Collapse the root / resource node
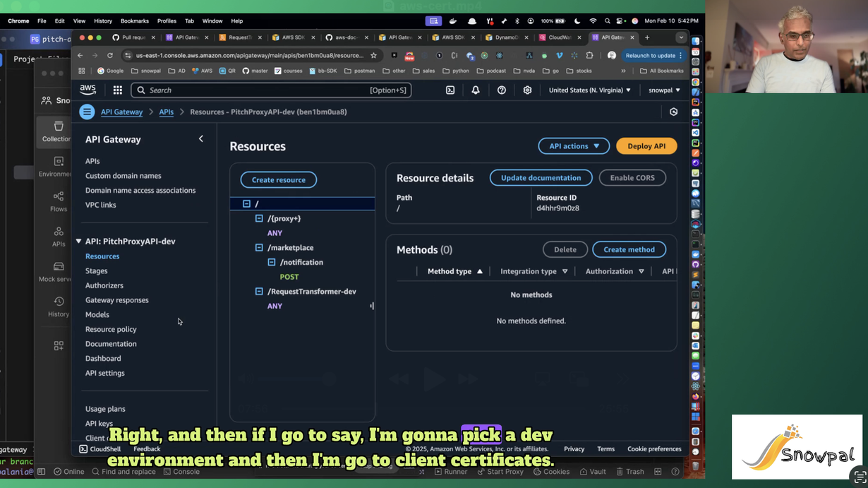 (246, 204)
